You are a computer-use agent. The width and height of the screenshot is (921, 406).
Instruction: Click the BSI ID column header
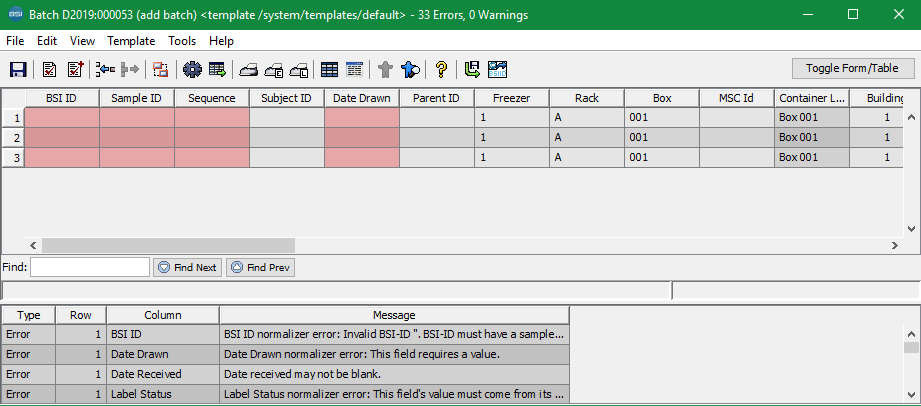click(x=62, y=98)
